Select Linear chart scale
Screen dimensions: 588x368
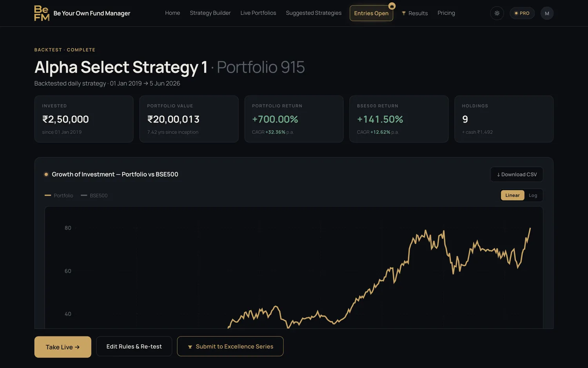512,195
